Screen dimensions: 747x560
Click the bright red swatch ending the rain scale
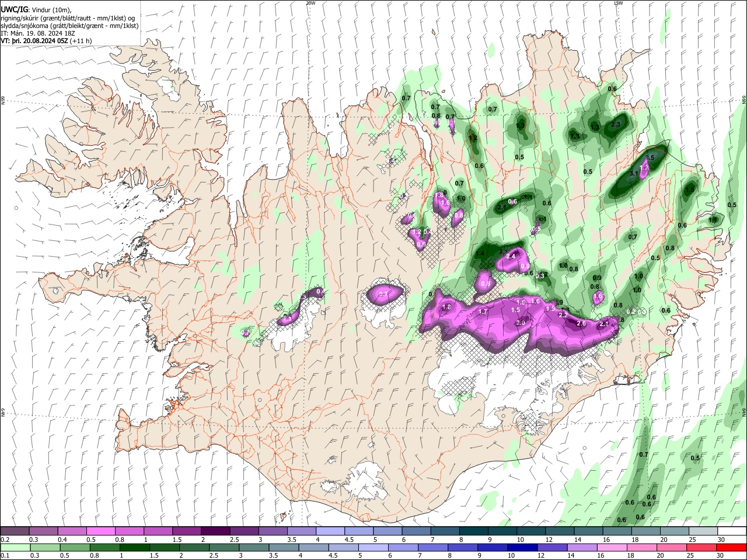[x=731, y=548]
